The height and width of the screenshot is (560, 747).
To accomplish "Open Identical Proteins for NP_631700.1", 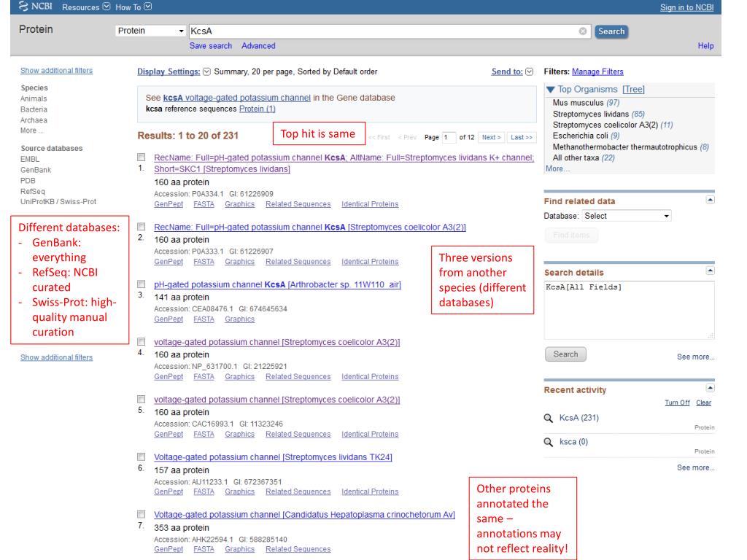I will (x=370, y=377).
